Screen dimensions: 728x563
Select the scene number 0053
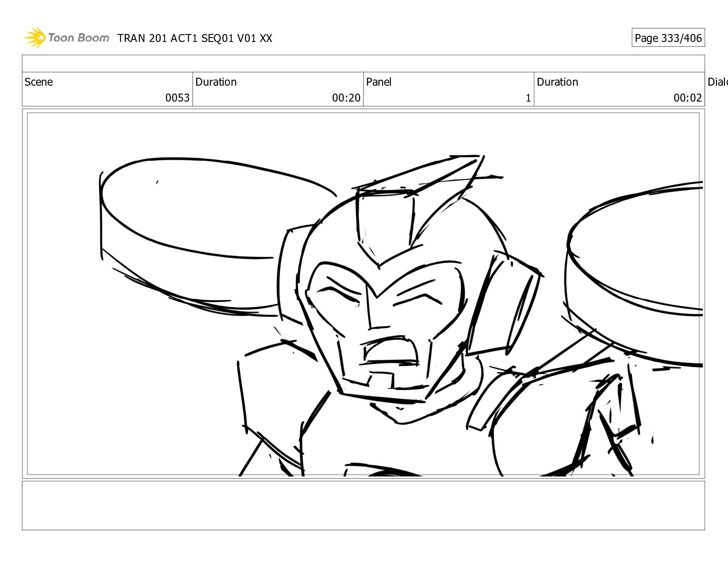[x=177, y=98]
